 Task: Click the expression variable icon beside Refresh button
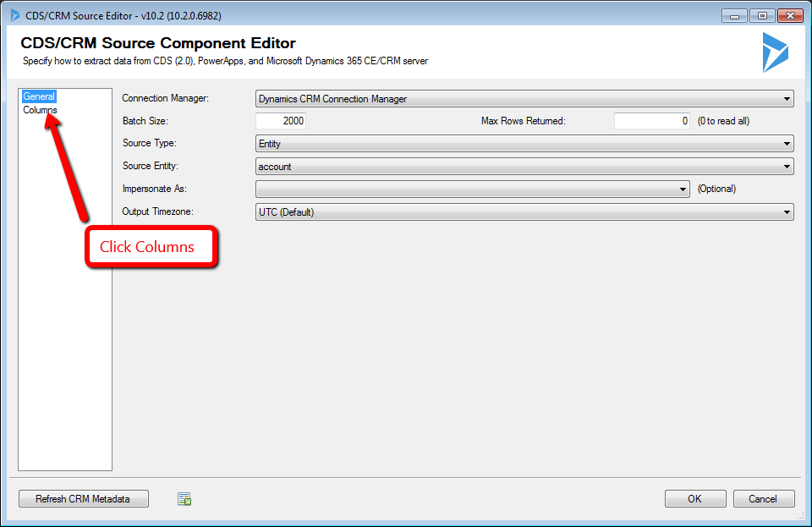[184, 499]
